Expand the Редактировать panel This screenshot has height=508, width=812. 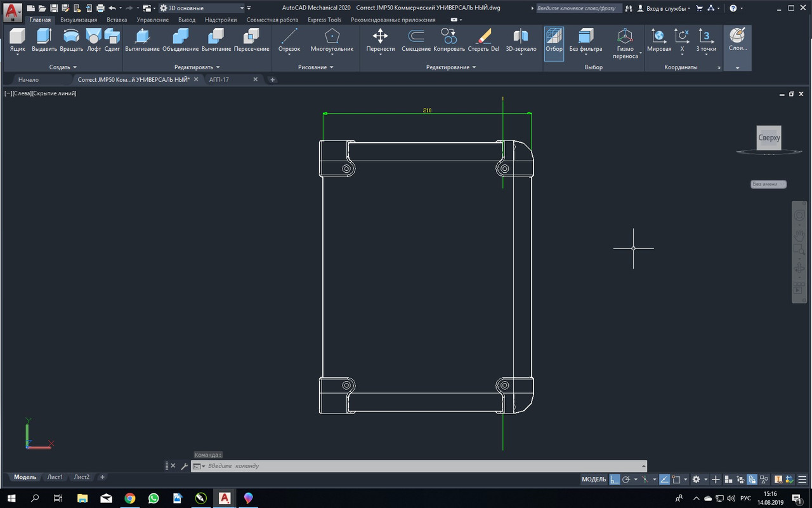point(197,67)
